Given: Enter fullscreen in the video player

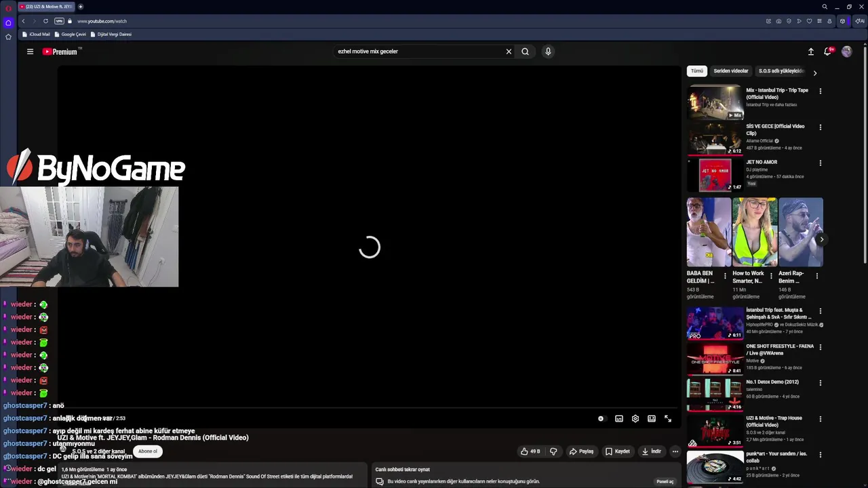Looking at the screenshot, I should pyautogui.click(x=668, y=419).
